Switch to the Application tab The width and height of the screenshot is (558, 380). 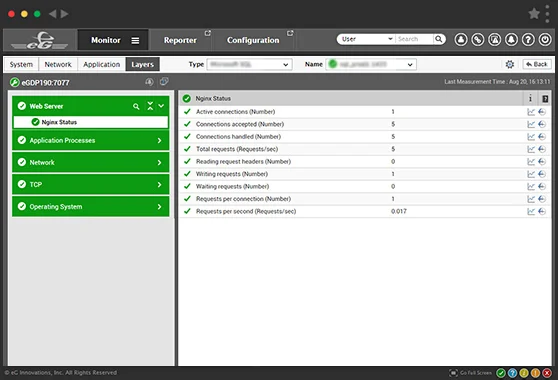pos(101,64)
